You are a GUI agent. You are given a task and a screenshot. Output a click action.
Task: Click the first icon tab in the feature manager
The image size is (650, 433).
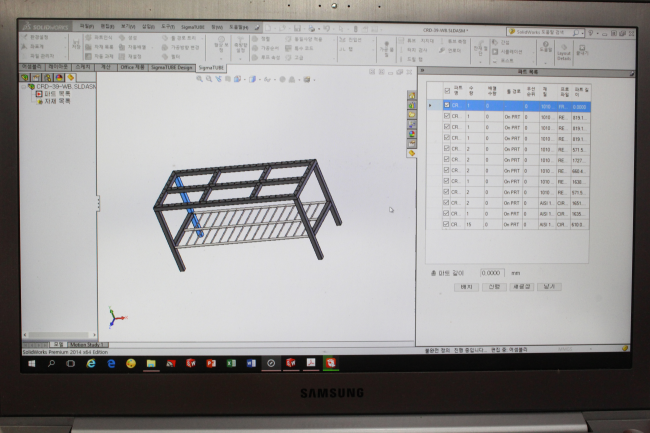[24, 77]
